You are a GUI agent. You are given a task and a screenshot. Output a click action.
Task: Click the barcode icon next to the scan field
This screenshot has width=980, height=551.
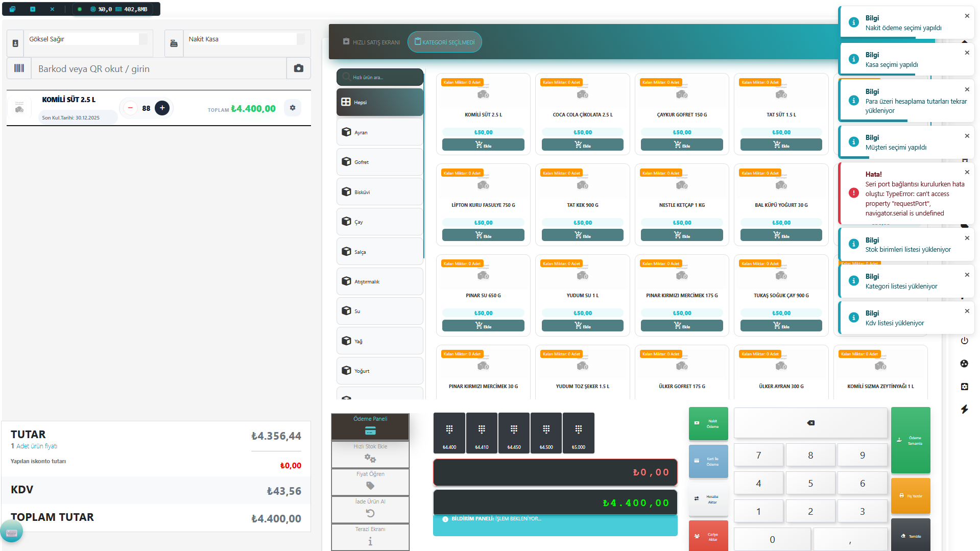click(x=19, y=68)
